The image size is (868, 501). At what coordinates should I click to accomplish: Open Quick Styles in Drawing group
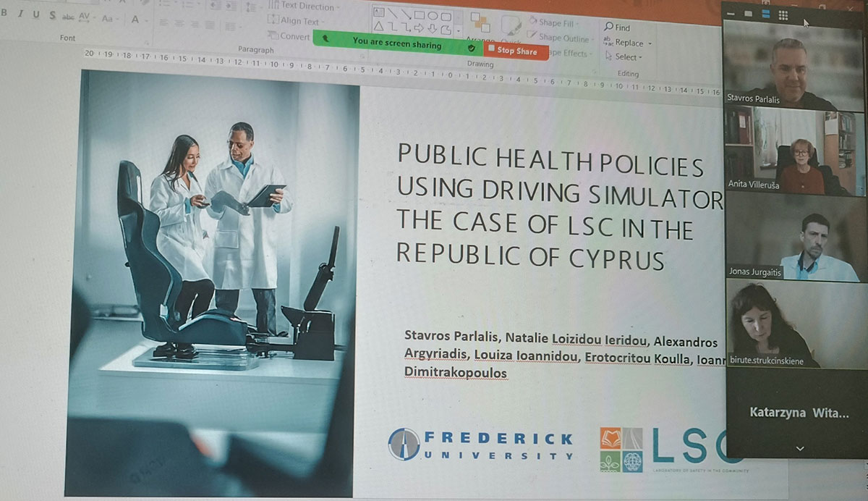coord(512,30)
